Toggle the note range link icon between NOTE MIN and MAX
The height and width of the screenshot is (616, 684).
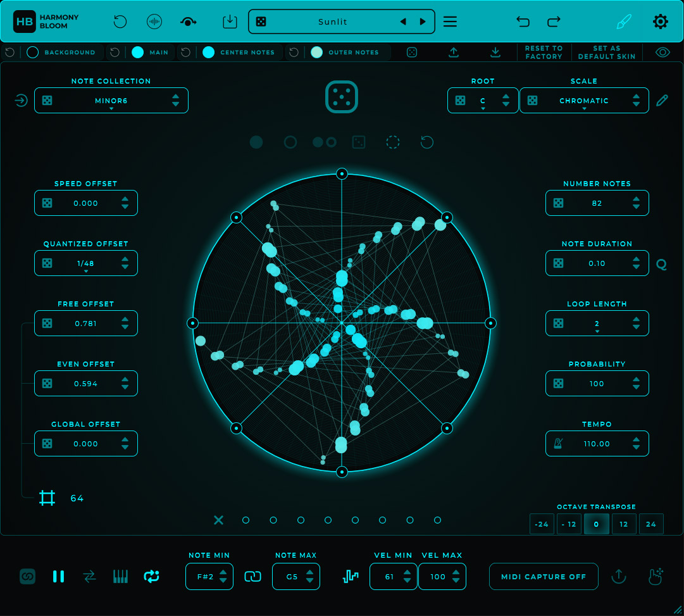(252, 576)
